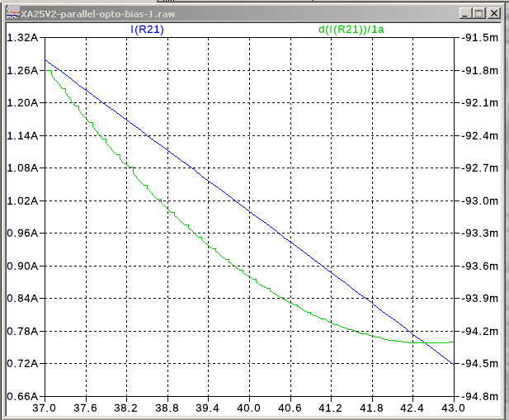Close the XA25V2-parallel-opto-bias-1.raw plot window
This screenshot has width=509, height=420.
coord(494,14)
